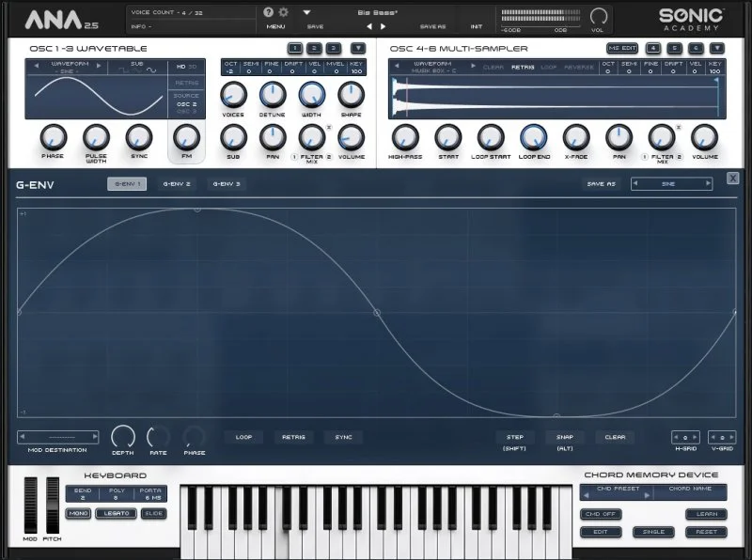Image resolution: width=752 pixels, height=560 pixels.
Task: Decrease the H-GRID value
Action: click(x=676, y=437)
